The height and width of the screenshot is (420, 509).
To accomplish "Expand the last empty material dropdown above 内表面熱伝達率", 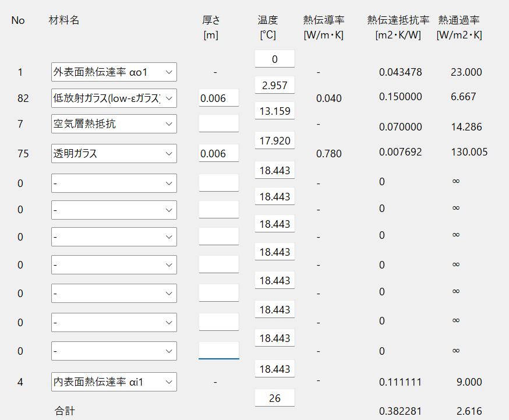I will [x=114, y=351].
